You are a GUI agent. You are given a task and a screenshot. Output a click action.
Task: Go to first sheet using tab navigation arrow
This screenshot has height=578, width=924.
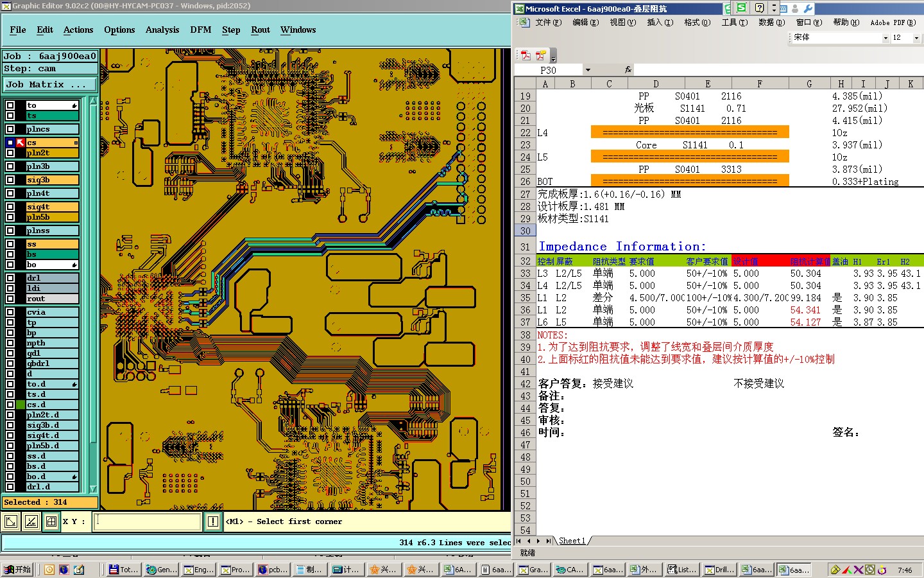coord(519,541)
